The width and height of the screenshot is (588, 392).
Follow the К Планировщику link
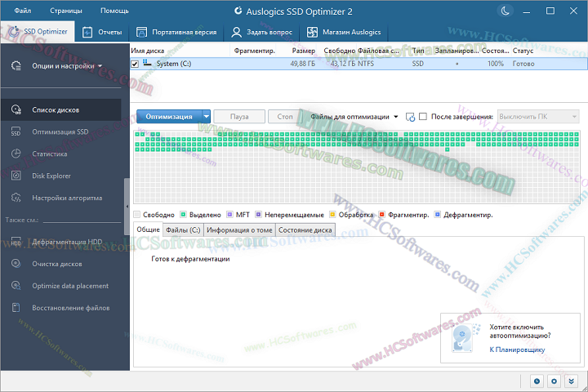pyautogui.click(x=517, y=350)
